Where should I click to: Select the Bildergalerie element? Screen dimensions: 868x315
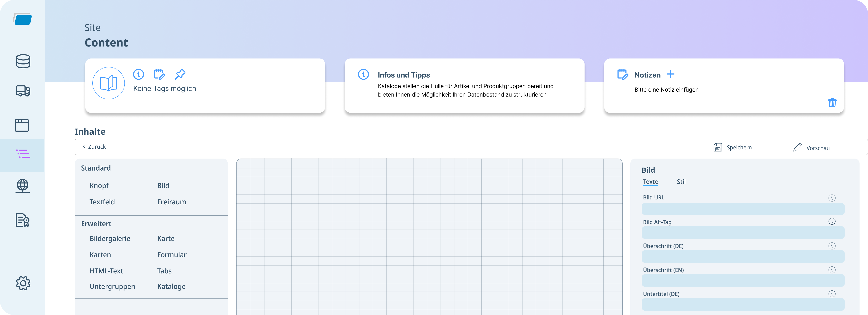coord(110,239)
